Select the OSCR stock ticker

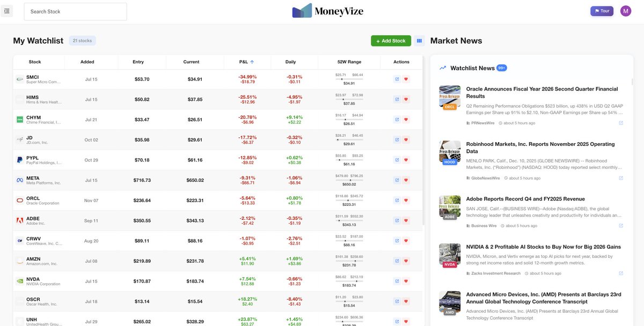[x=33, y=299]
